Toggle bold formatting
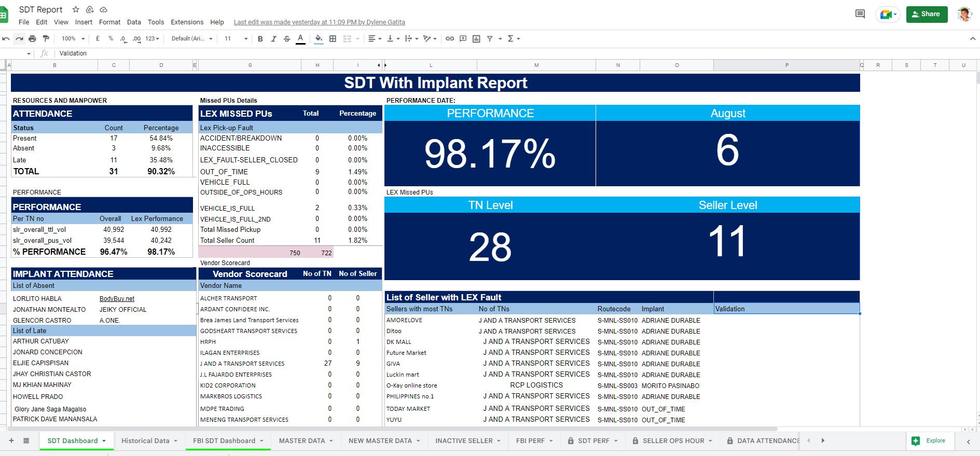Screen dimensions: 980x456 click(x=260, y=38)
